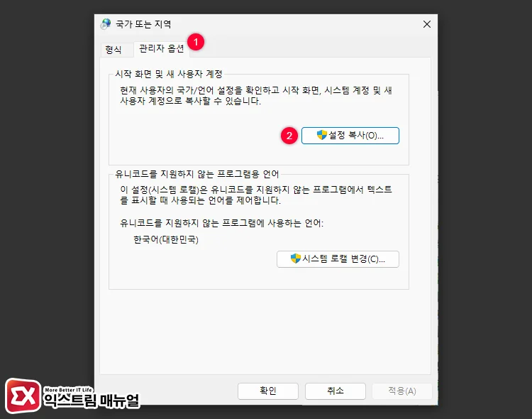Click the shield icon on 설정 복사 button
This screenshot has width=532, height=419.
321,135
